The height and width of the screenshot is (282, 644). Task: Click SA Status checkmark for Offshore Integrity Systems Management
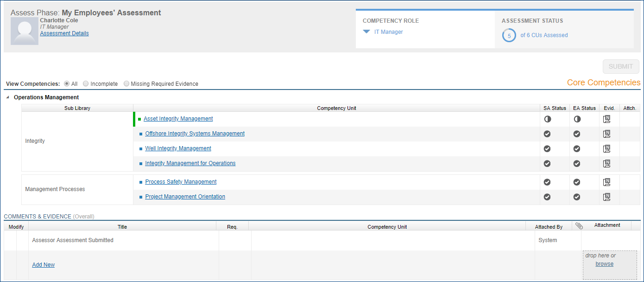point(547,134)
